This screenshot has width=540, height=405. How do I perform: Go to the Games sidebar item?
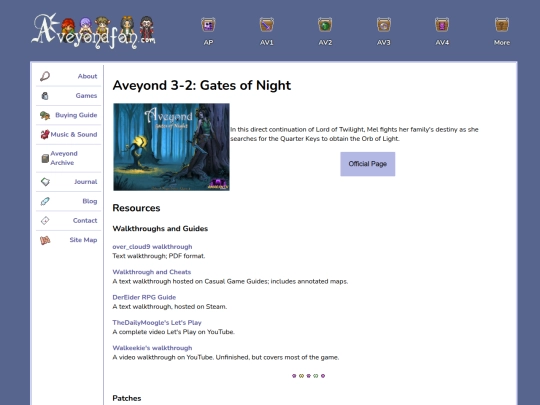(x=69, y=96)
